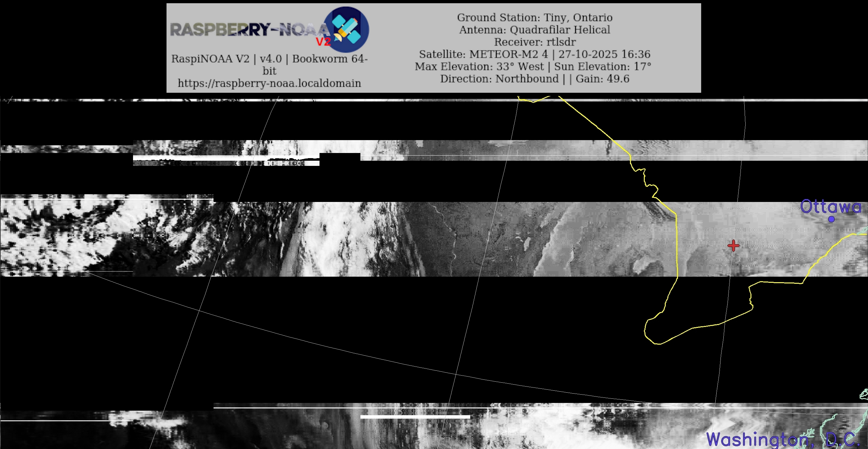Click the red cross ground station marker

click(733, 245)
